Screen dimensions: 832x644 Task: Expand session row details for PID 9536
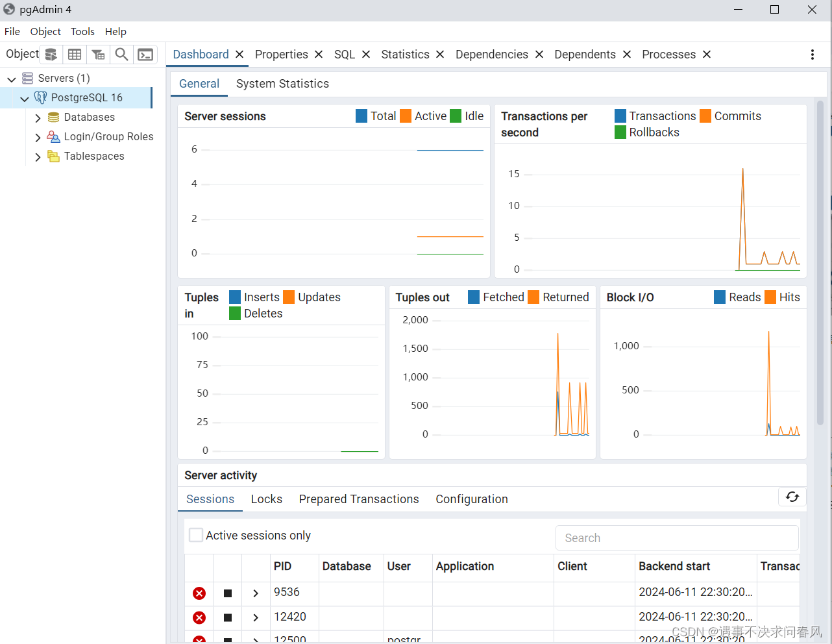coord(256,593)
